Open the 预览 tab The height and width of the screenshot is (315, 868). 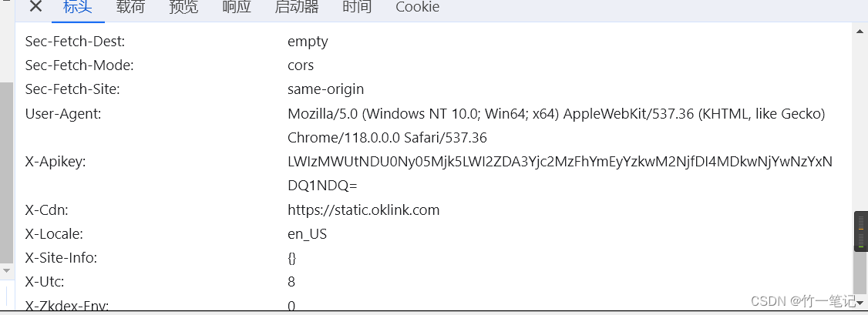pos(183,7)
